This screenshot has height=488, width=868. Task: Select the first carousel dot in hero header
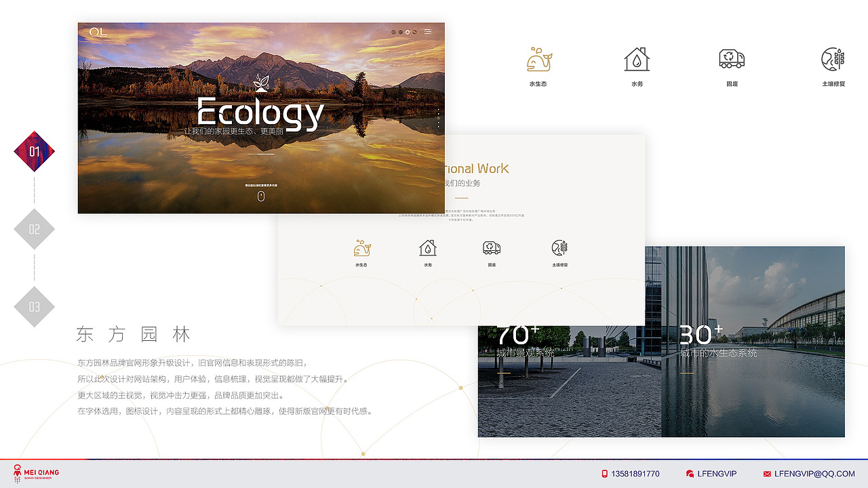393,32
